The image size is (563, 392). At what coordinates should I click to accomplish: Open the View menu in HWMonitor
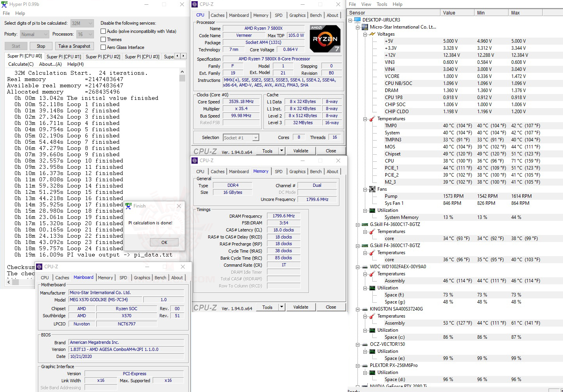point(366,4)
